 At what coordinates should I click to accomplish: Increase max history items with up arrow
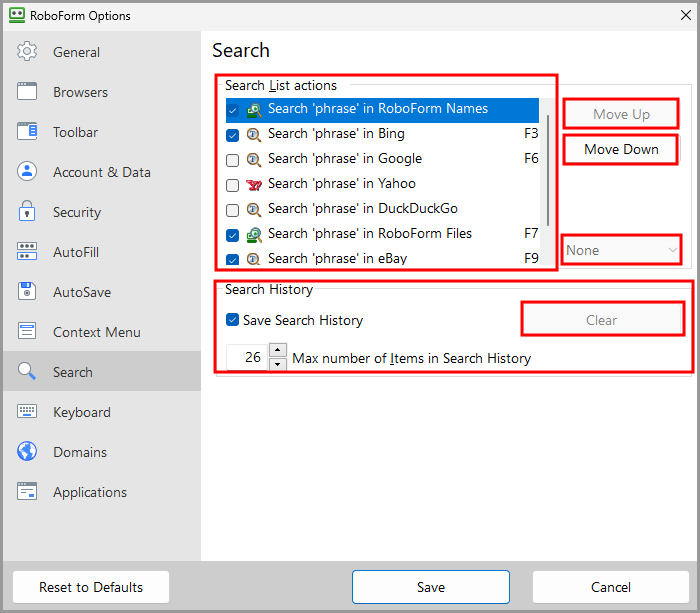click(278, 350)
